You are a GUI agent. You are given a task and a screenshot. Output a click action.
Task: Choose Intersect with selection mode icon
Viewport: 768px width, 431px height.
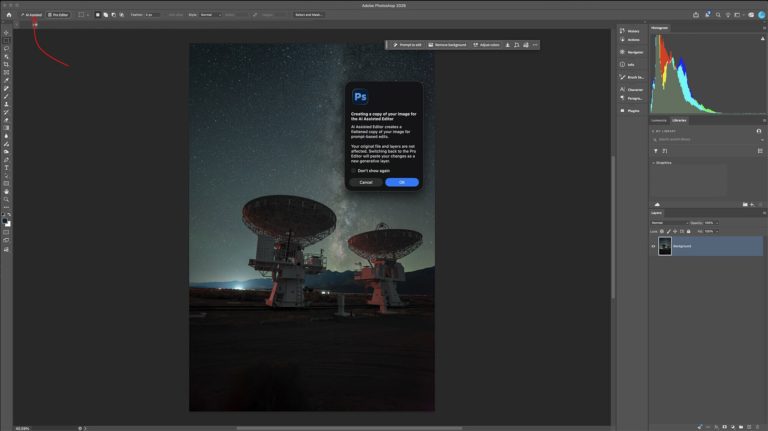click(x=121, y=15)
